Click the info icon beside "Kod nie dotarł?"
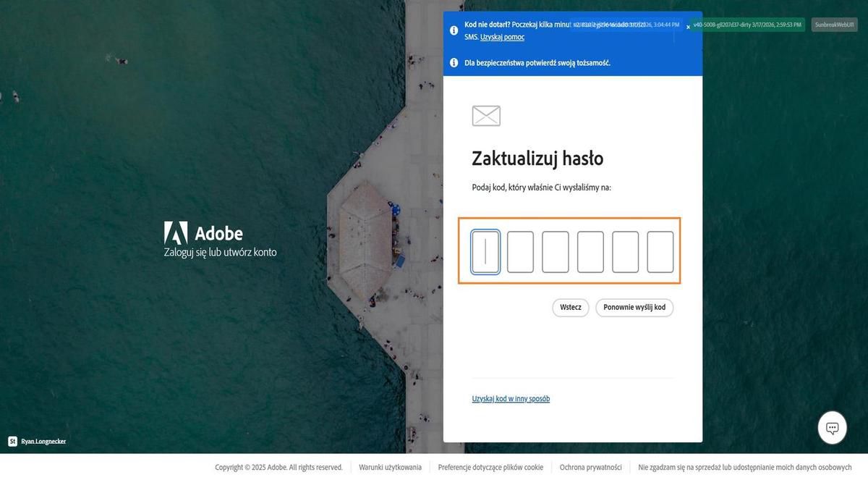This screenshot has width=868, height=480. click(x=454, y=30)
